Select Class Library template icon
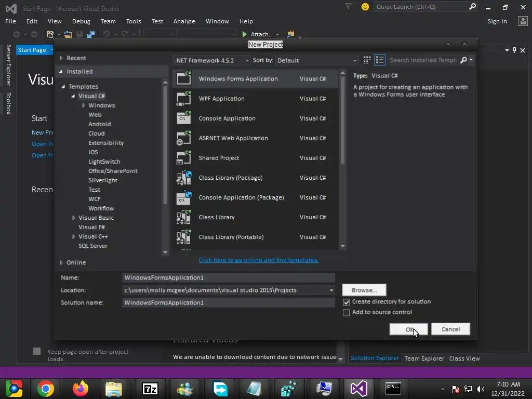The image size is (532, 399). point(184,217)
